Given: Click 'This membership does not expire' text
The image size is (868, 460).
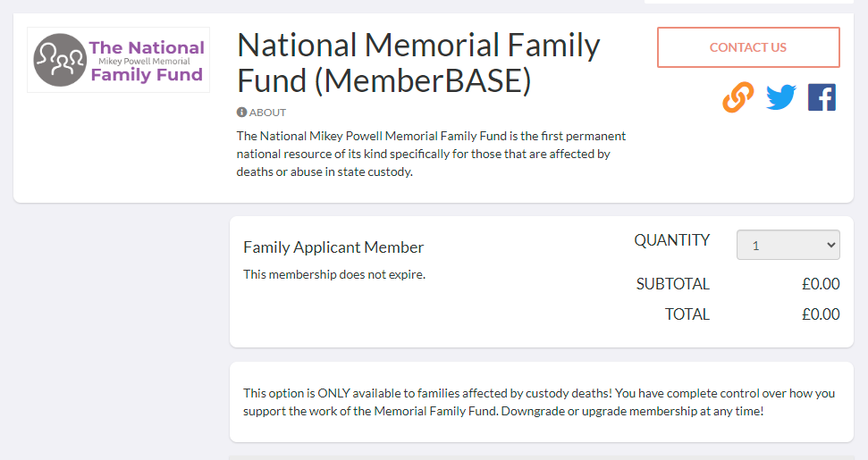Looking at the screenshot, I should point(334,274).
